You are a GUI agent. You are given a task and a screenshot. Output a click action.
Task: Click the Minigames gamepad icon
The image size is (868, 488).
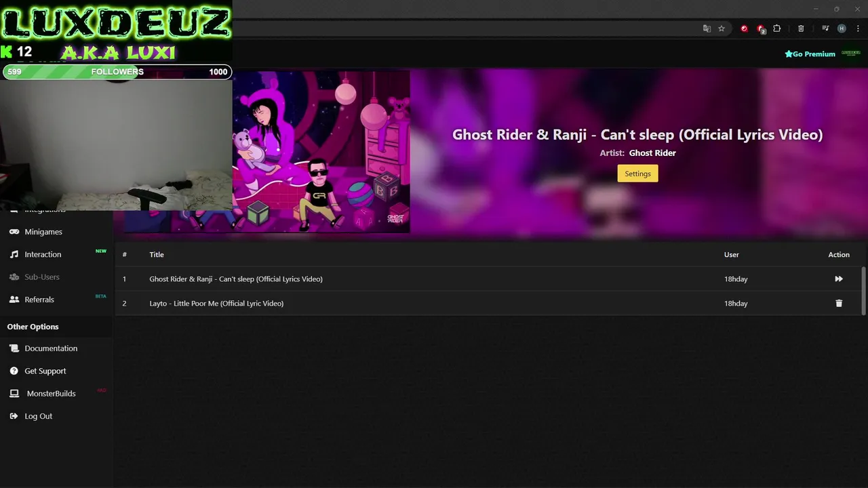14,232
